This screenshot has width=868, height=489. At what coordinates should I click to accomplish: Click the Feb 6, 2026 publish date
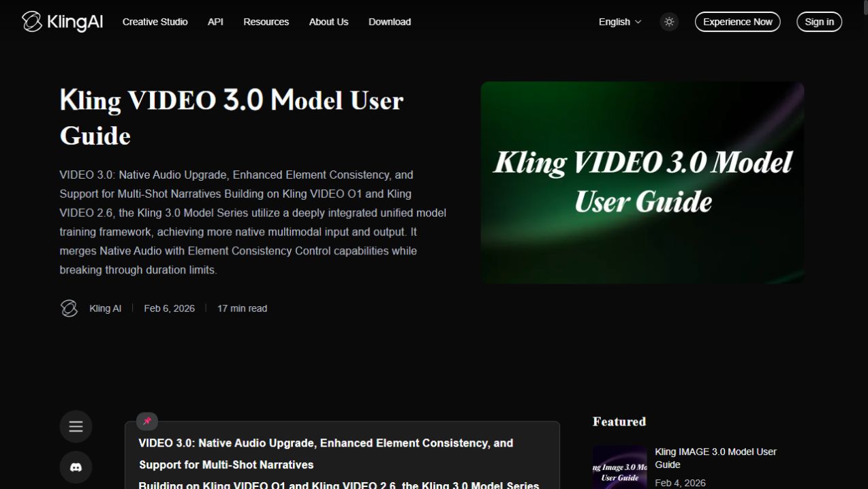click(x=169, y=308)
